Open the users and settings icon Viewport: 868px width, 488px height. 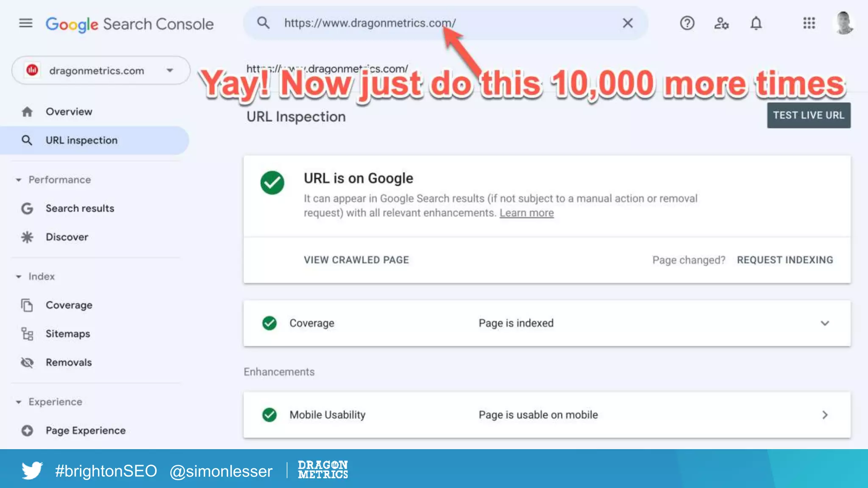[721, 23]
